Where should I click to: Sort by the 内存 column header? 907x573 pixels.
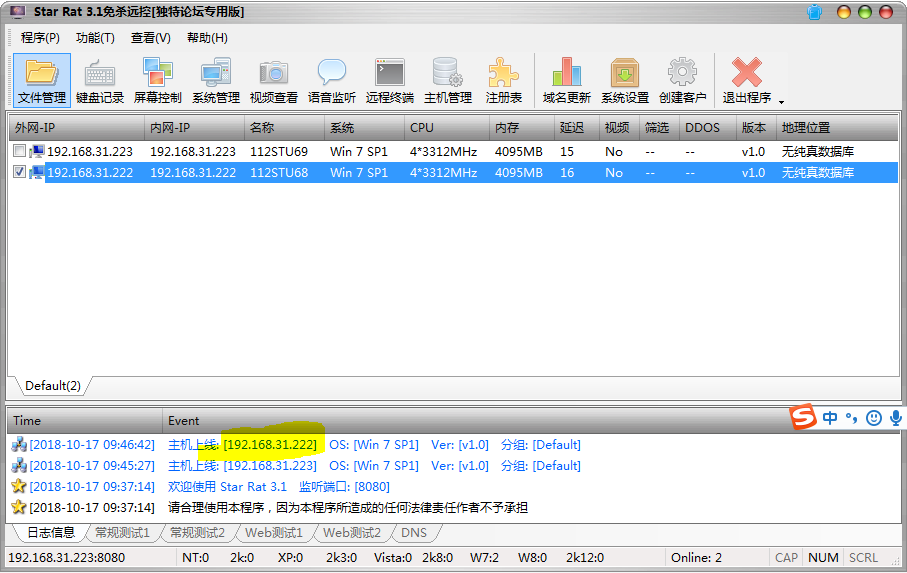tap(521, 128)
